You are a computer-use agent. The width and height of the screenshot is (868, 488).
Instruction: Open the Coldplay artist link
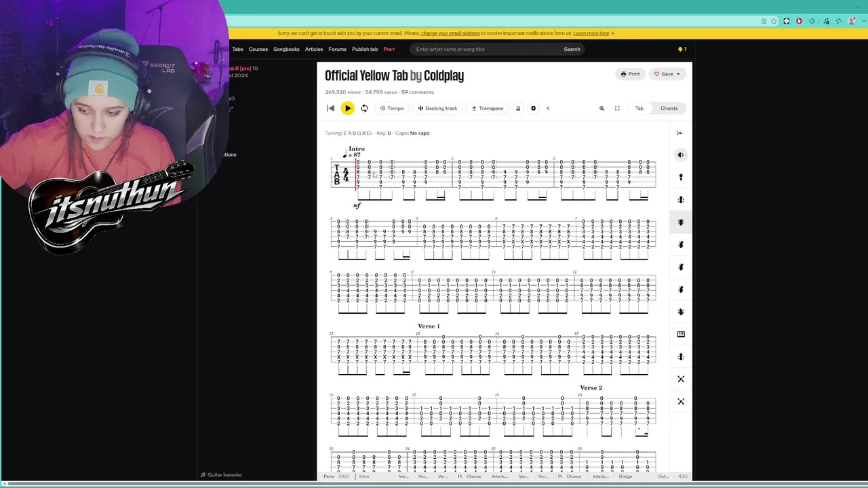(443, 75)
